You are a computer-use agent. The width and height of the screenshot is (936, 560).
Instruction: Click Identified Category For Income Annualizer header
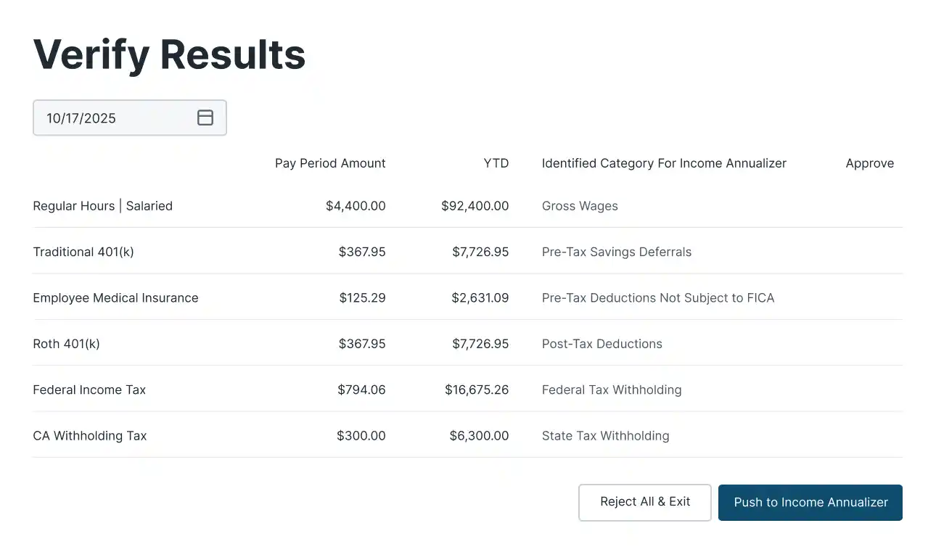(664, 163)
